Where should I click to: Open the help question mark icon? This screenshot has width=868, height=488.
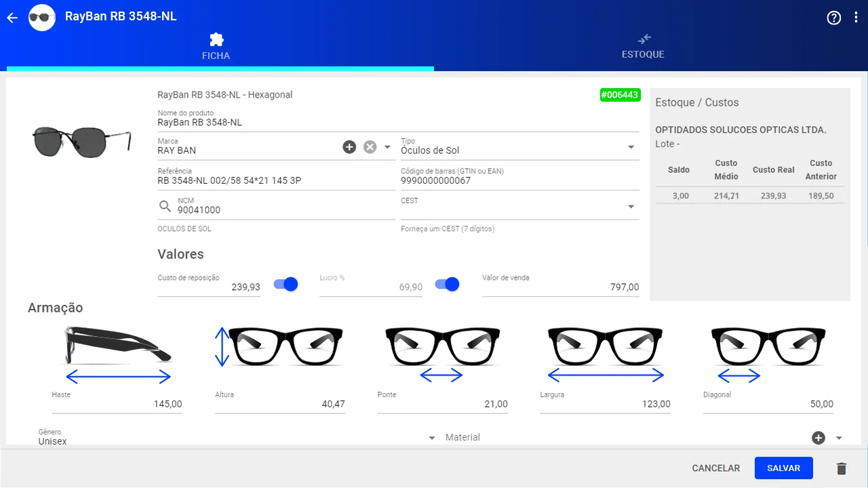[834, 18]
